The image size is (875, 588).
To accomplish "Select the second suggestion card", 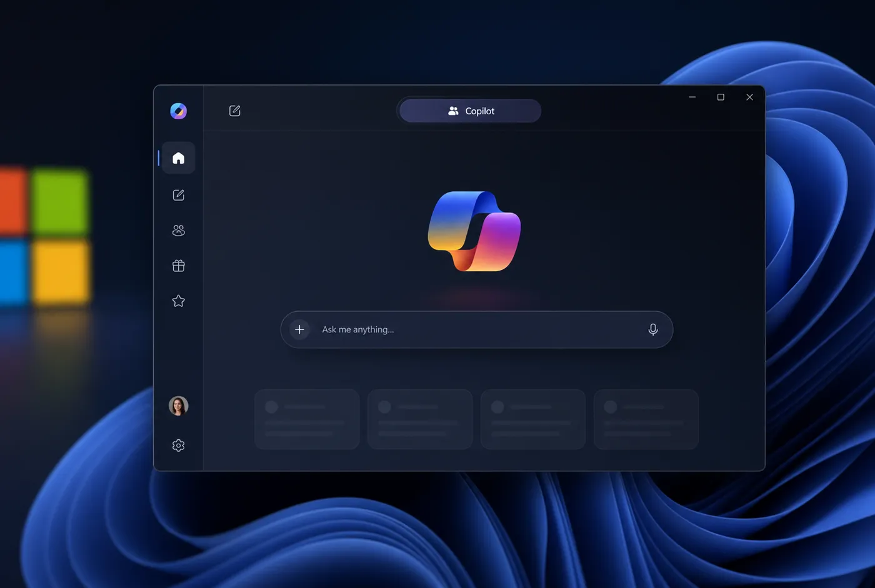I will tap(420, 419).
